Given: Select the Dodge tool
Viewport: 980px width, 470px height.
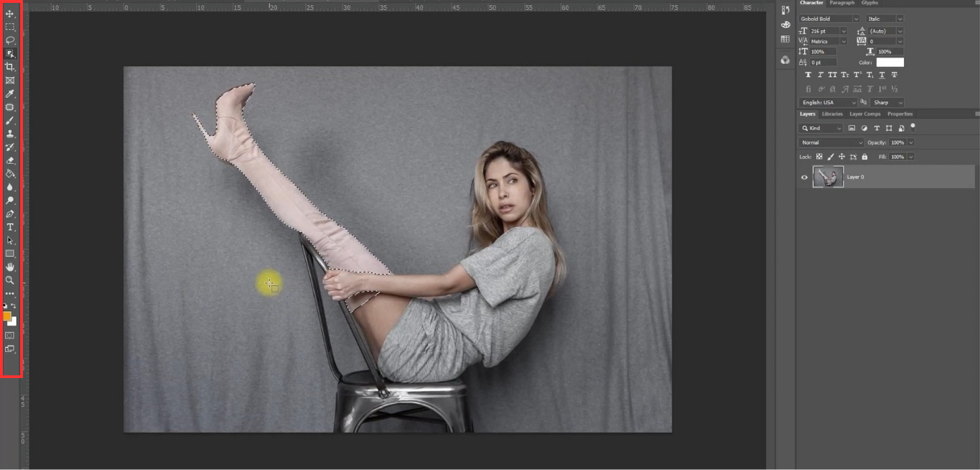Looking at the screenshot, I should tap(10, 200).
